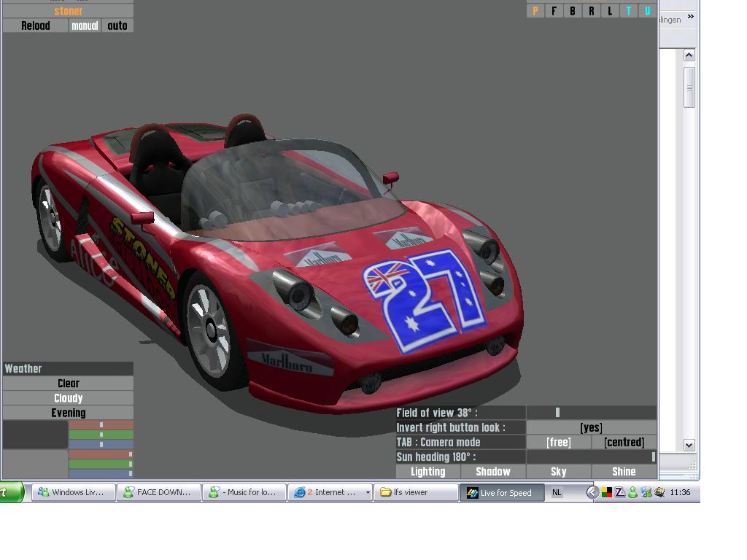Select the P view button

pos(535,10)
